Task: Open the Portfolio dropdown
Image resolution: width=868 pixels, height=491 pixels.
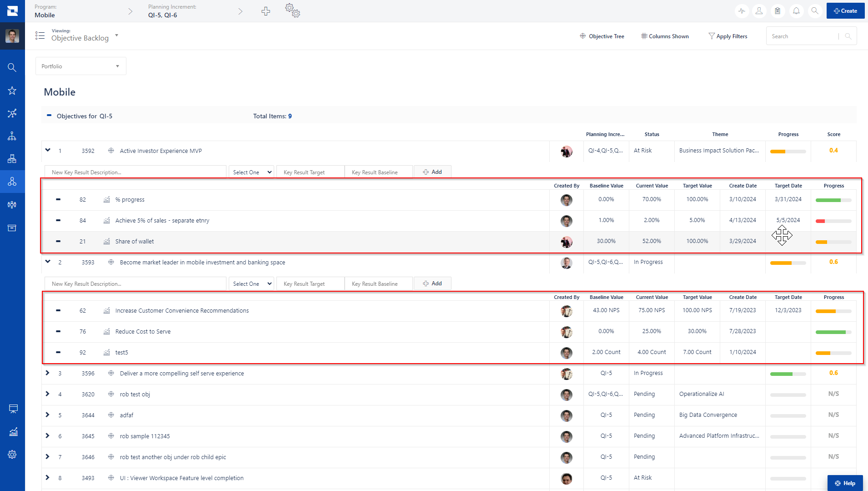Action: [x=81, y=66]
